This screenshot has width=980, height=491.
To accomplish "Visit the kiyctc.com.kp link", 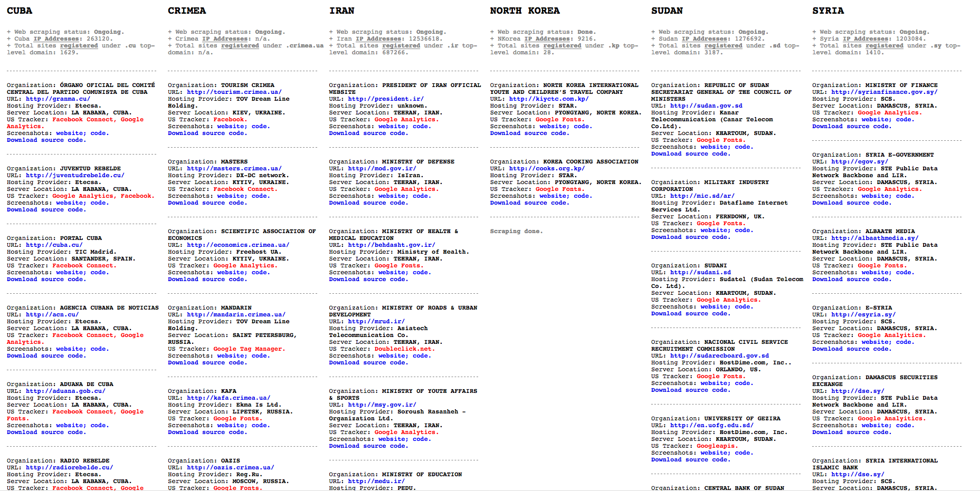I will [548, 99].
